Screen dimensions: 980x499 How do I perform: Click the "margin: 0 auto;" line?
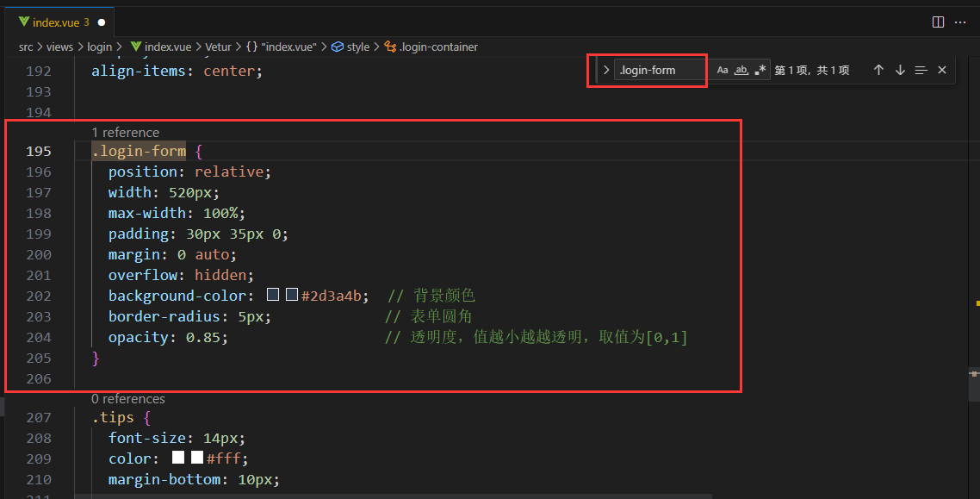[172, 254]
